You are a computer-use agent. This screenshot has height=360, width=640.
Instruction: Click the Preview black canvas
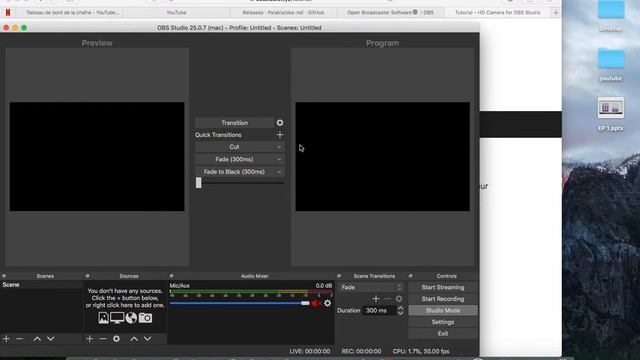click(97, 157)
